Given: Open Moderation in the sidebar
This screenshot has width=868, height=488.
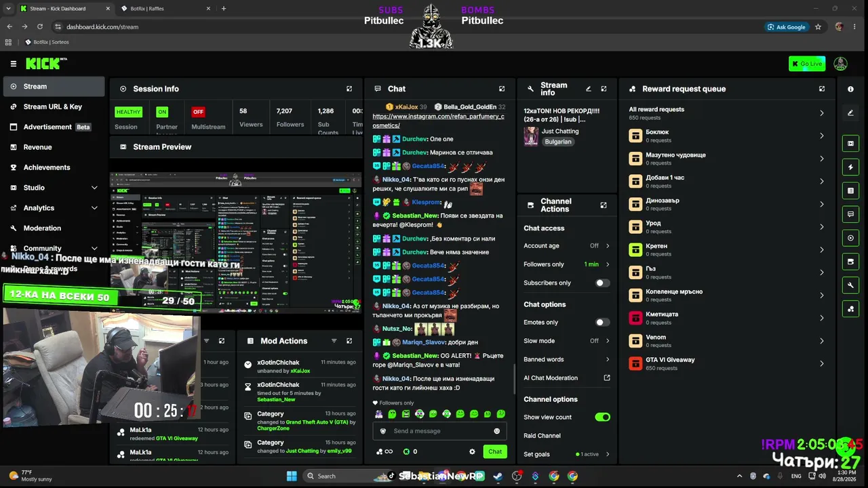Looking at the screenshot, I should click(x=54, y=228).
